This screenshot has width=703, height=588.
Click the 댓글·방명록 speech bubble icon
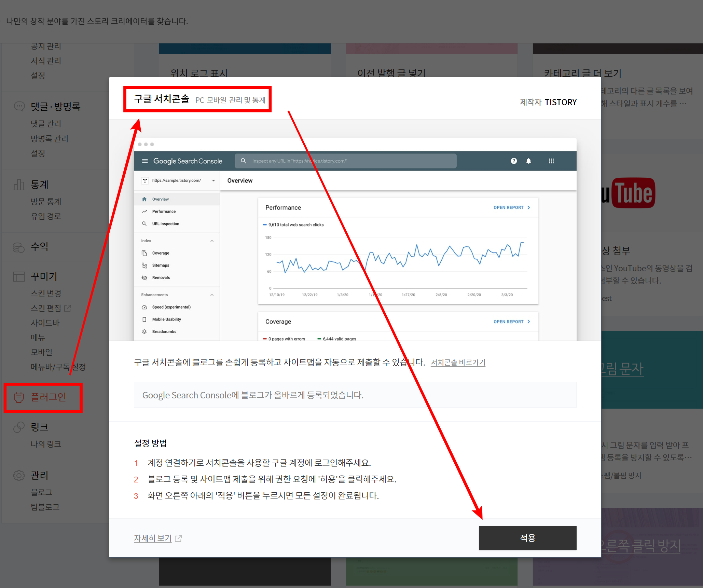tap(19, 106)
